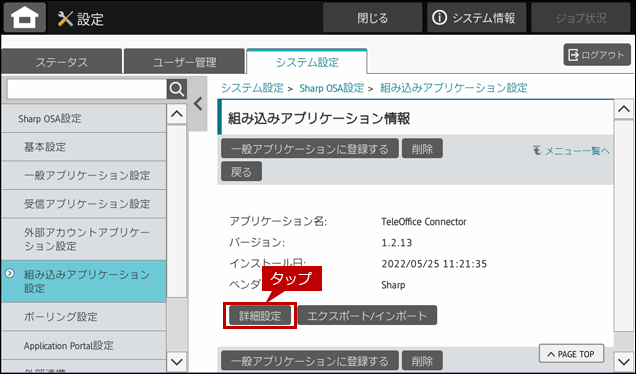This screenshot has width=636, height=374.
Task: Jump up with PAGE TOP button
Action: click(571, 354)
